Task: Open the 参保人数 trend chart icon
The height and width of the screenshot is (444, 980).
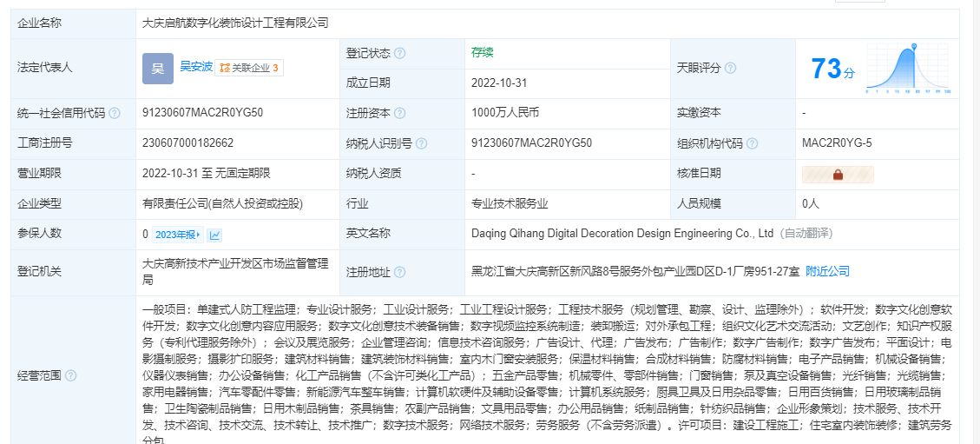Action: point(214,235)
